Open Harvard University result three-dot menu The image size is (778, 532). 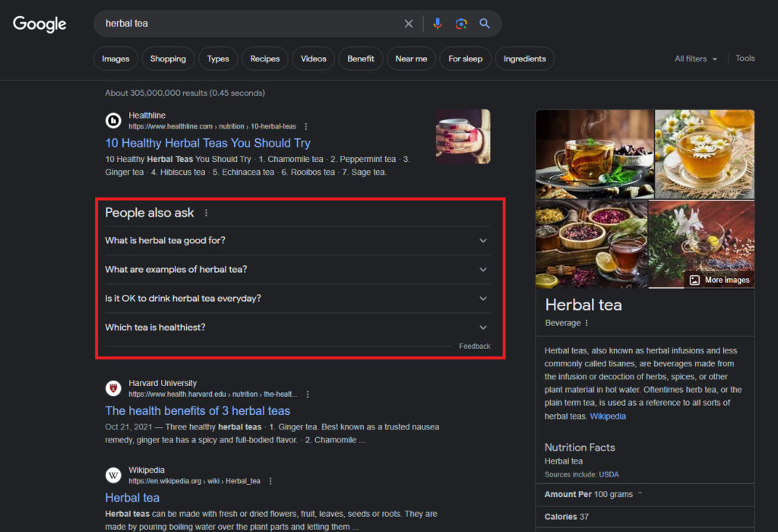tap(308, 394)
